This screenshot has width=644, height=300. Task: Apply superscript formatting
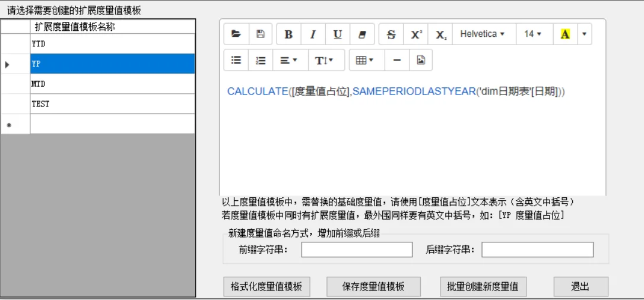pyautogui.click(x=416, y=34)
